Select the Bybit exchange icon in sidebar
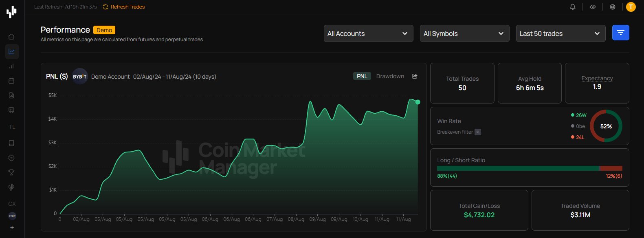 pos(12,216)
